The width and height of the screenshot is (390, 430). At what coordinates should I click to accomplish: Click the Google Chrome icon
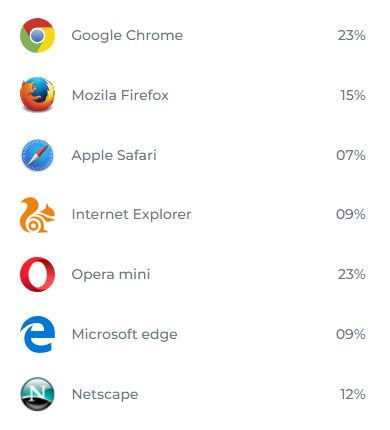point(37,35)
